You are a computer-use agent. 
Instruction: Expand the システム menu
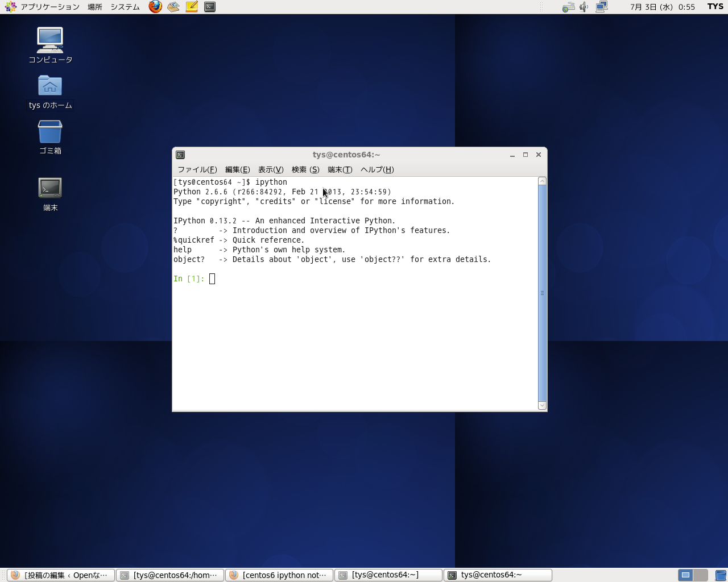click(125, 7)
